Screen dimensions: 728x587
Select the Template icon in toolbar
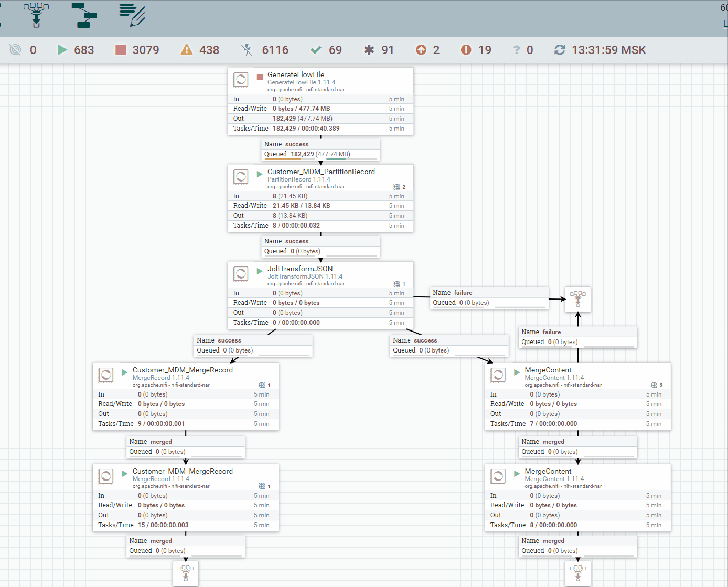84,15
